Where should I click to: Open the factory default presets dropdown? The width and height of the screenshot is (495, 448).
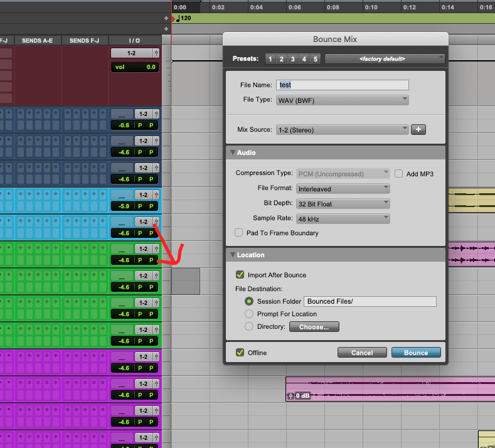tap(385, 59)
